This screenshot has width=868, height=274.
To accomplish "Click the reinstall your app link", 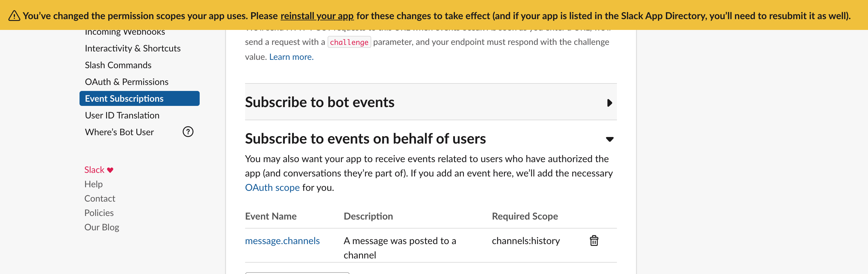I will coord(317,16).
